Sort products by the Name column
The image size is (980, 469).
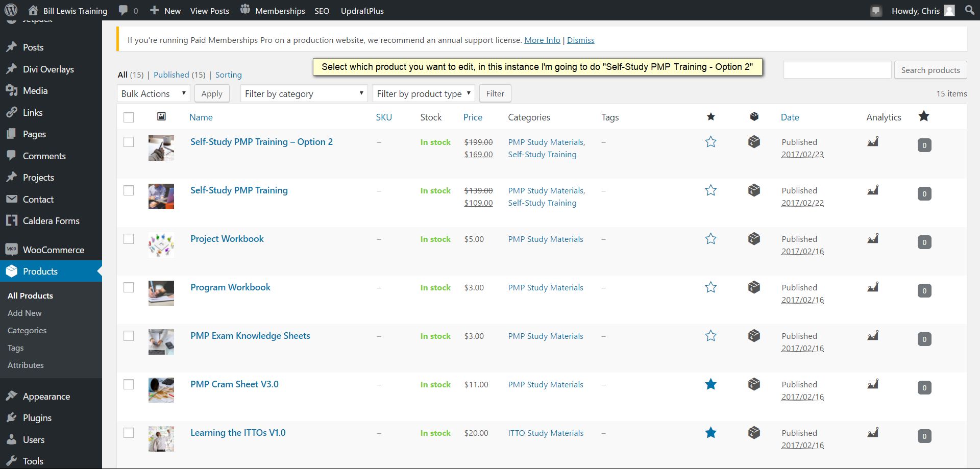click(201, 117)
